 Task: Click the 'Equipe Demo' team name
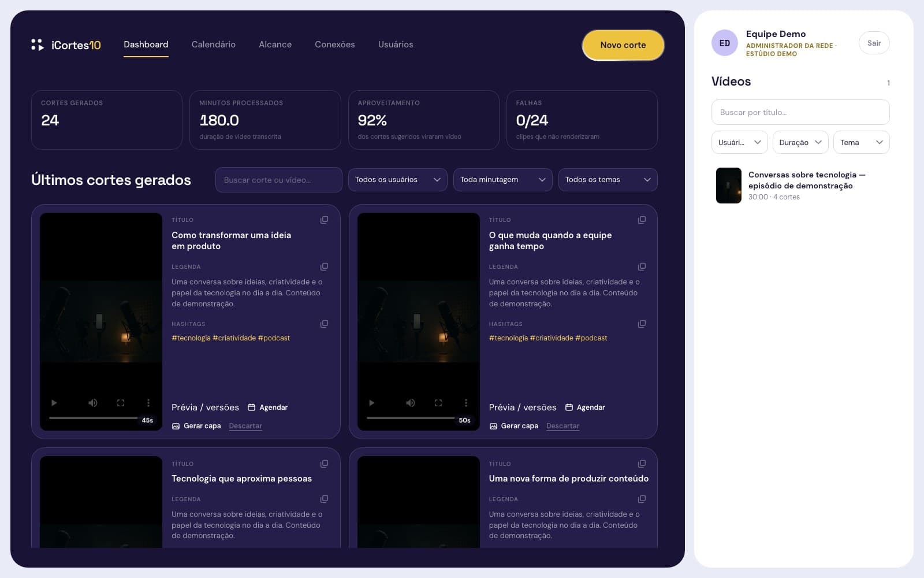pyautogui.click(x=776, y=34)
